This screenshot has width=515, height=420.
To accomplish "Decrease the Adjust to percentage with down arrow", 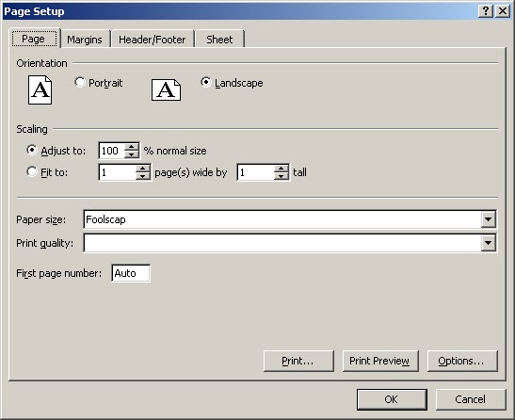I will click(x=132, y=154).
